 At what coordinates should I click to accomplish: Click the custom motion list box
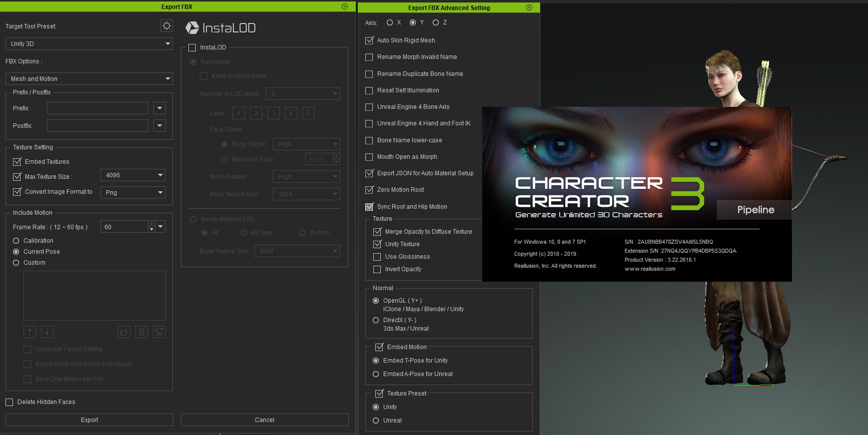(x=94, y=296)
